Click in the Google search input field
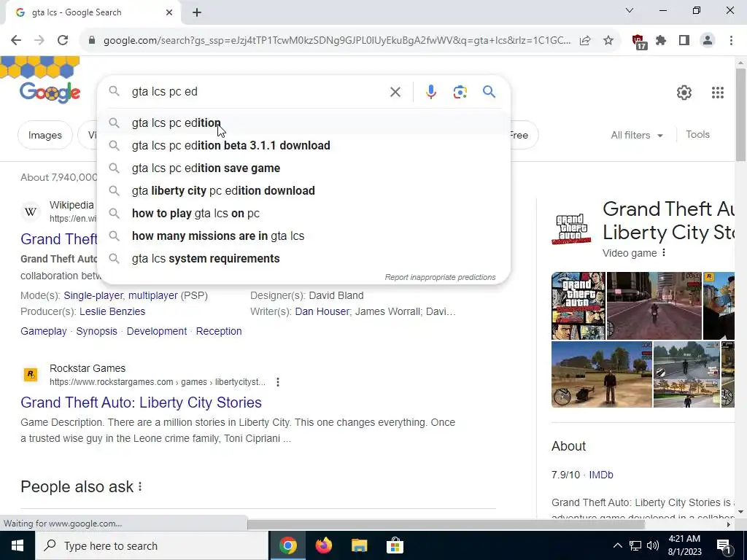Screen dimensions: 747x560 tap(258, 92)
